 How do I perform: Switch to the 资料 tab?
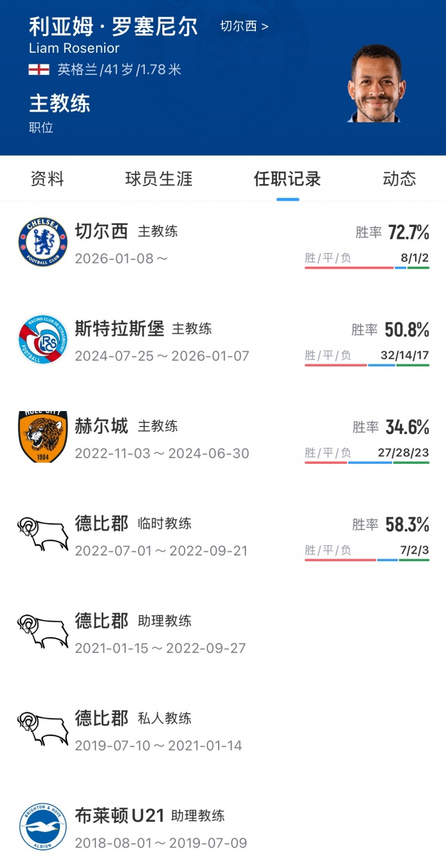click(48, 179)
